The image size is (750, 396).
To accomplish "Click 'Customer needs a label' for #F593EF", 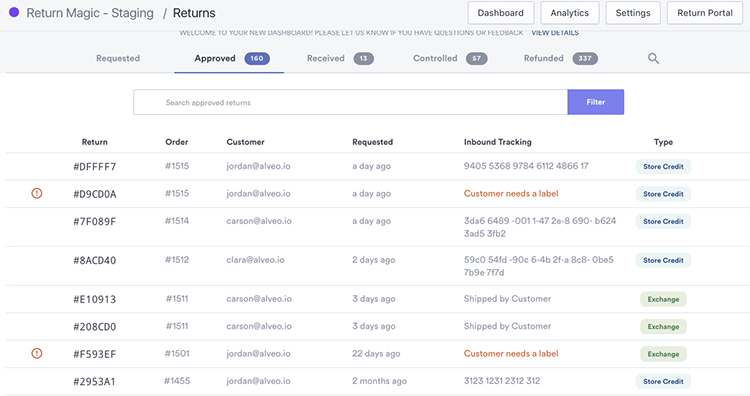I will 511,353.
